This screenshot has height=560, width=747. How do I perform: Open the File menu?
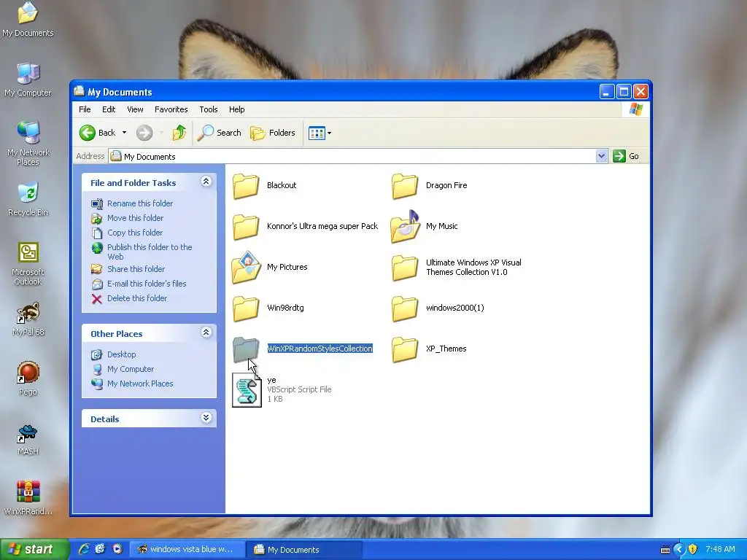click(x=85, y=109)
